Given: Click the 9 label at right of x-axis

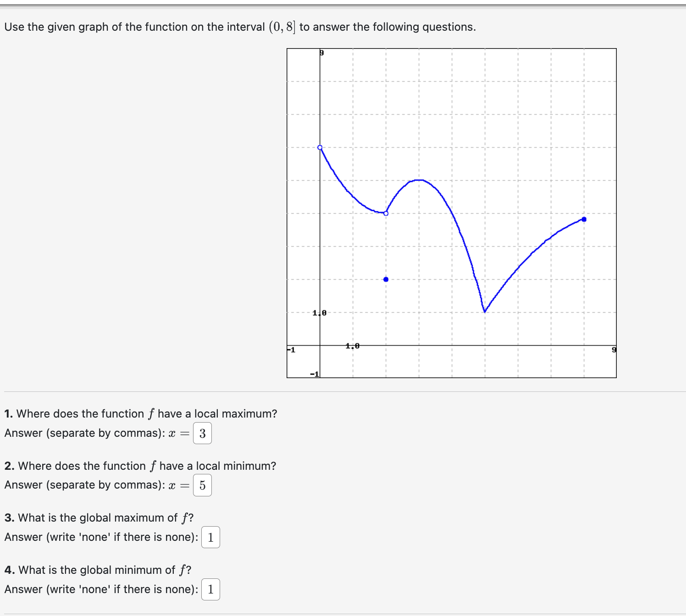Looking at the screenshot, I should click(x=614, y=349).
